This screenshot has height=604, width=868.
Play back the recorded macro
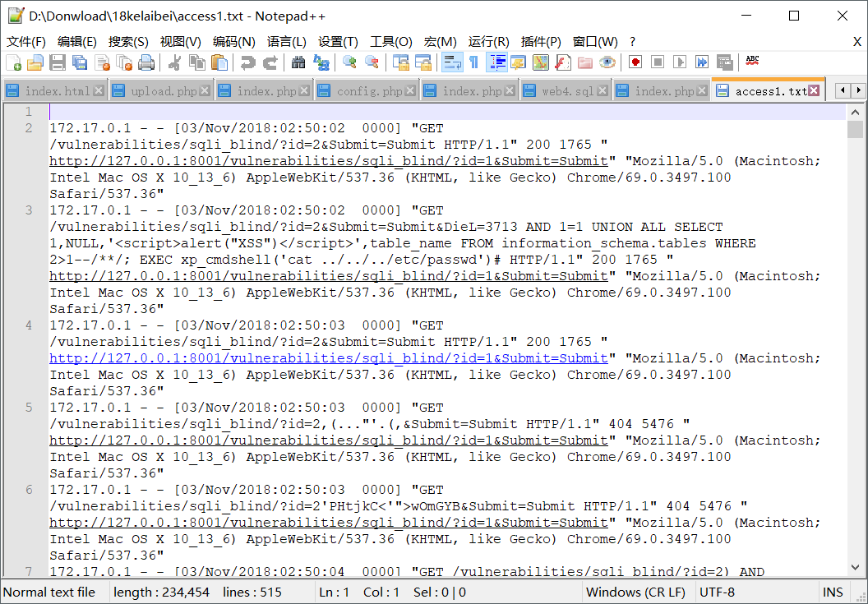tap(680, 62)
